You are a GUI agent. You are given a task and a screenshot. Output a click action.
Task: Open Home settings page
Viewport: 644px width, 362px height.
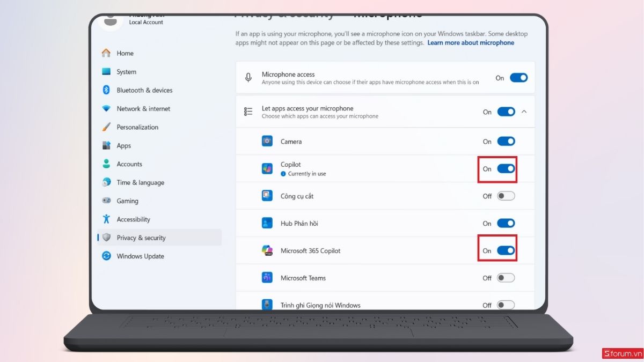pyautogui.click(x=159, y=53)
